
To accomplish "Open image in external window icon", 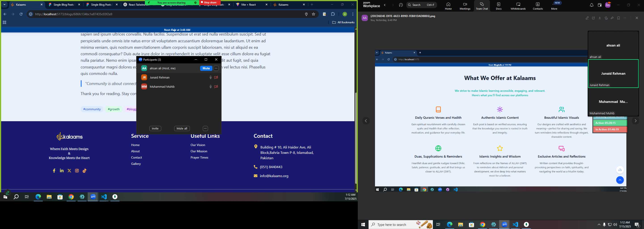I will click(593, 18).
